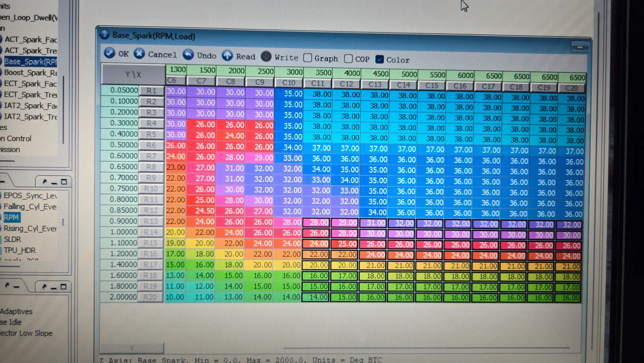This screenshot has width=644, height=363.
Task: Select ECT_Spark_Fac tree item
Action: tap(31, 84)
